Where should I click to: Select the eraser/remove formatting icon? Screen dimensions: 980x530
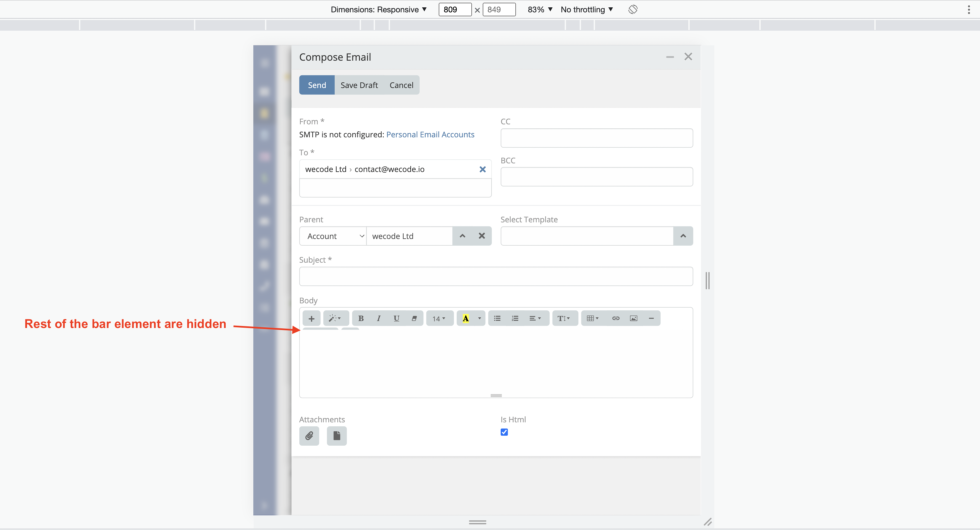coord(414,318)
